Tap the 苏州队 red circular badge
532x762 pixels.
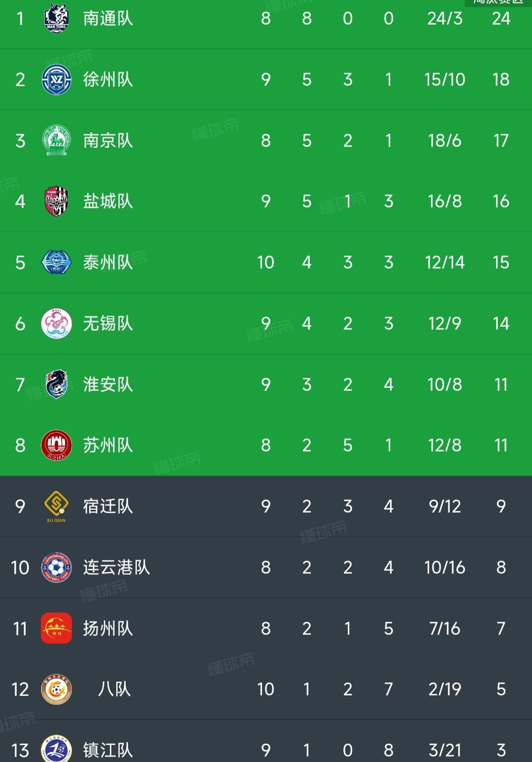click(56, 445)
